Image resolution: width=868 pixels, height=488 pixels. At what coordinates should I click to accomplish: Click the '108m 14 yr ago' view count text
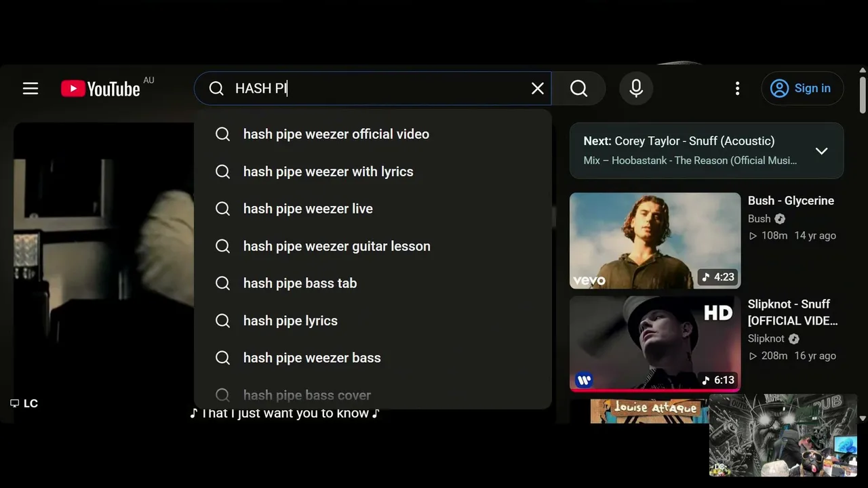click(x=792, y=236)
